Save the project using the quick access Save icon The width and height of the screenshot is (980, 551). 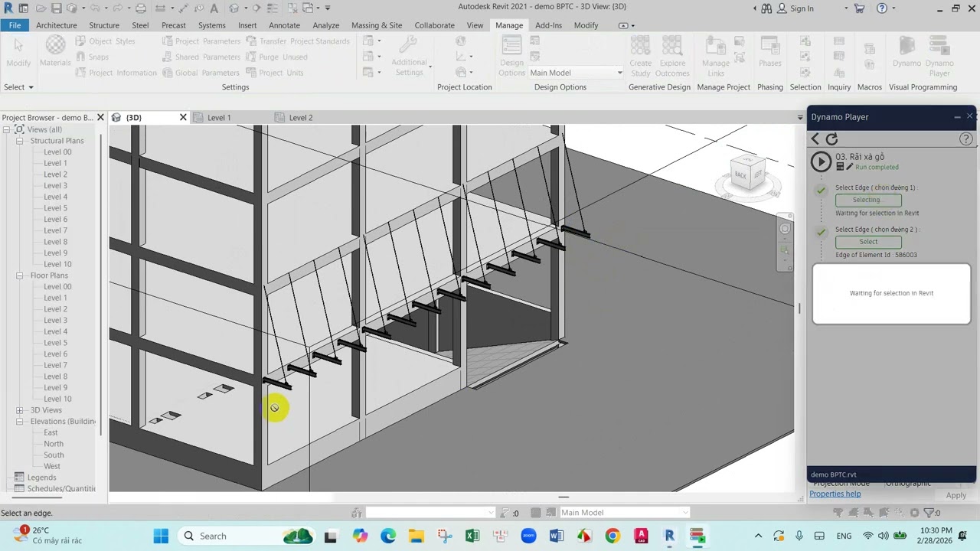pos(56,8)
